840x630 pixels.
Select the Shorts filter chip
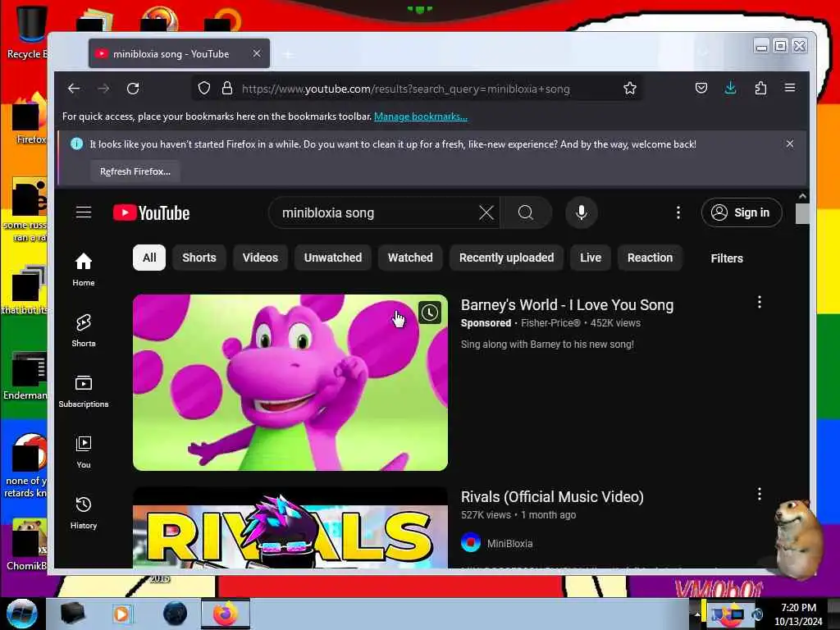[199, 258]
